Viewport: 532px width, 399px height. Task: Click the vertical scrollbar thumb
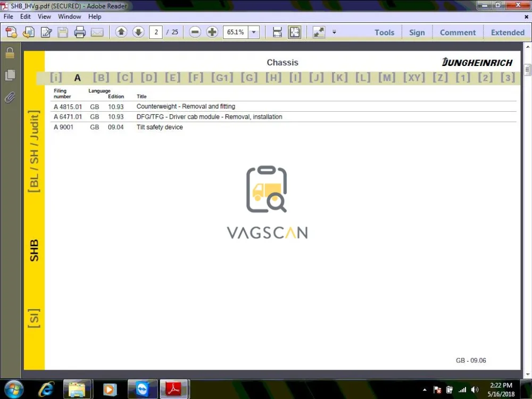pos(527,70)
